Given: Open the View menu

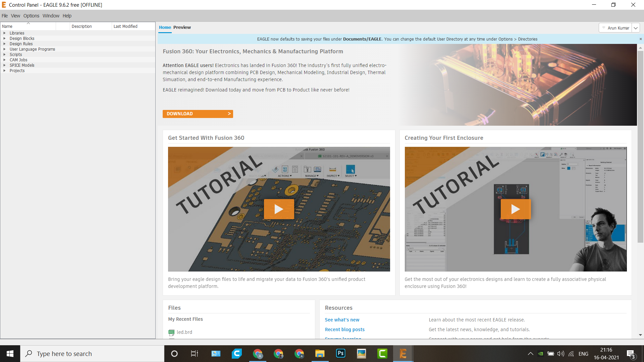Looking at the screenshot, I should [x=15, y=16].
